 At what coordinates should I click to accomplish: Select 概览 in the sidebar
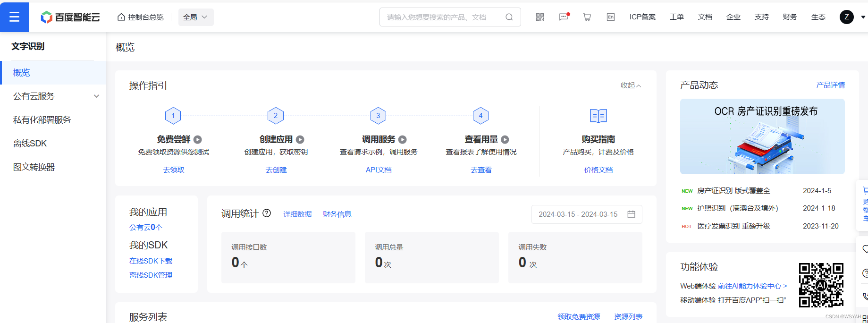click(53, 73)
